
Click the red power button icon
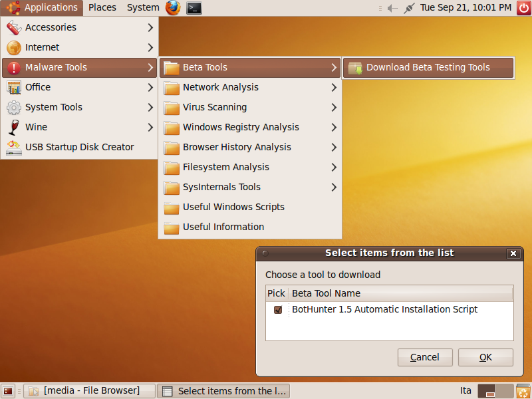click(524, 8)
